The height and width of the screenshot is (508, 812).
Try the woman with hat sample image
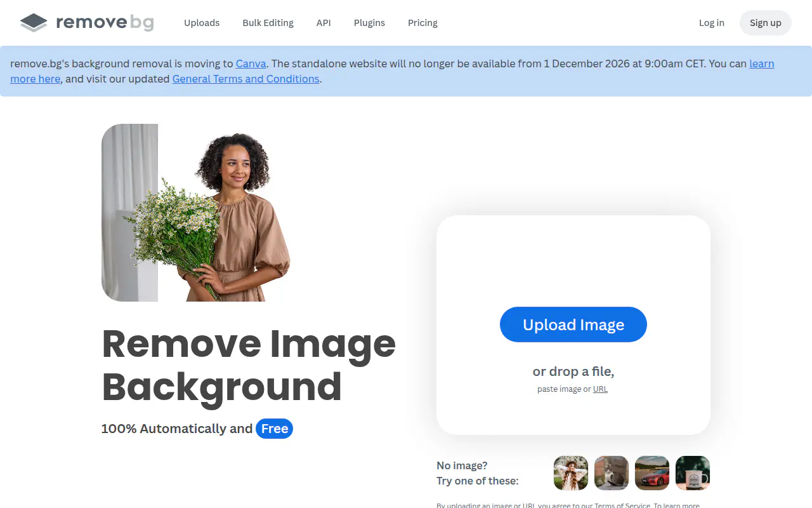[571, 473]
